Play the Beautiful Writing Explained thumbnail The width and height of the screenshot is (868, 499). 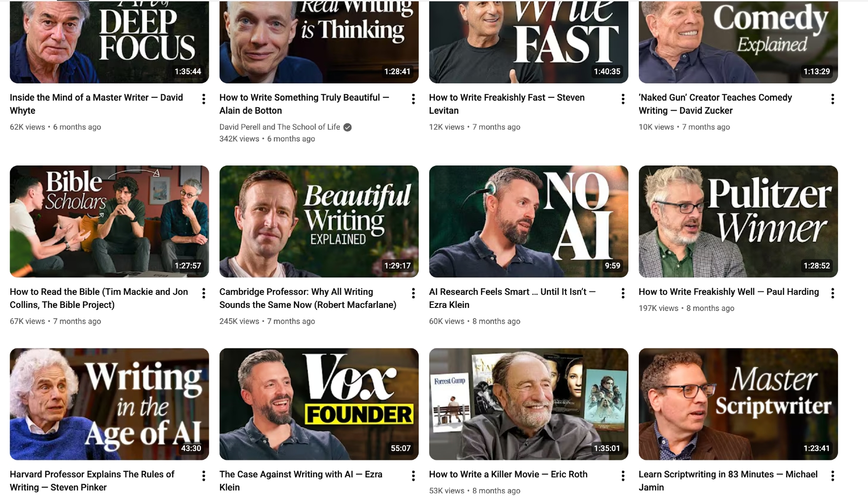tap(319, 221)
